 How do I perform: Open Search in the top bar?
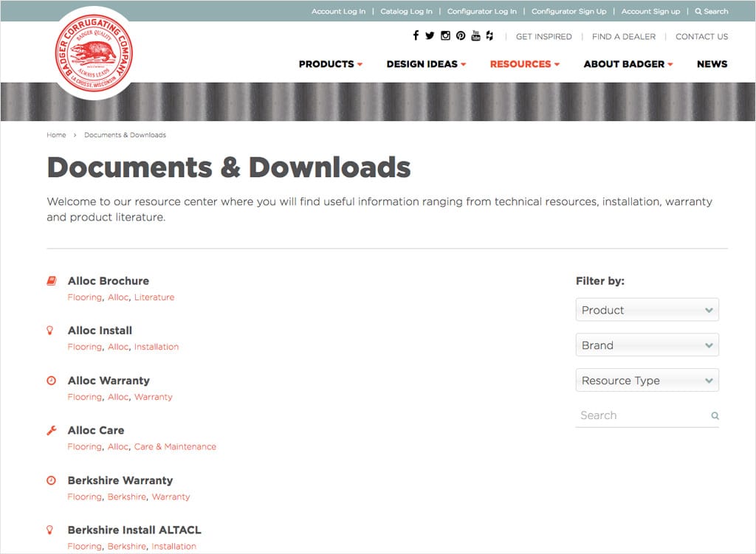tap(712, 11)
